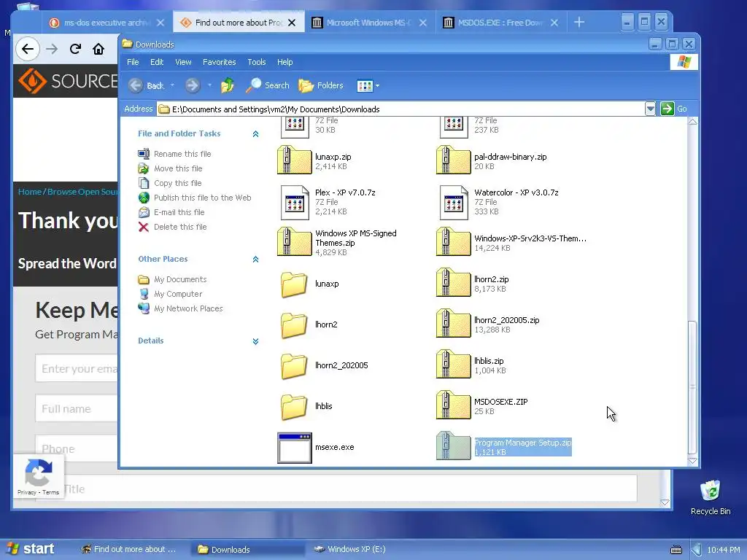
Task: Click the Go button beside address
Action: coord(673,109)
